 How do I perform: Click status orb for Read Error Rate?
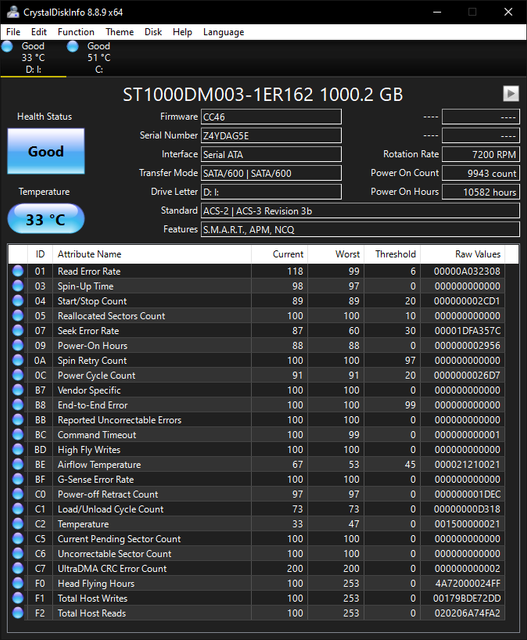click(18, 271)
